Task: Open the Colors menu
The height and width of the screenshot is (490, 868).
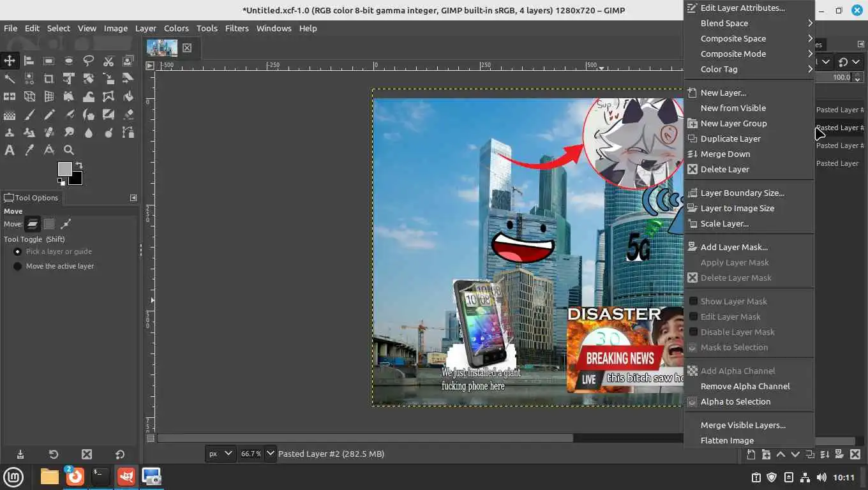Action: [176, 28]
